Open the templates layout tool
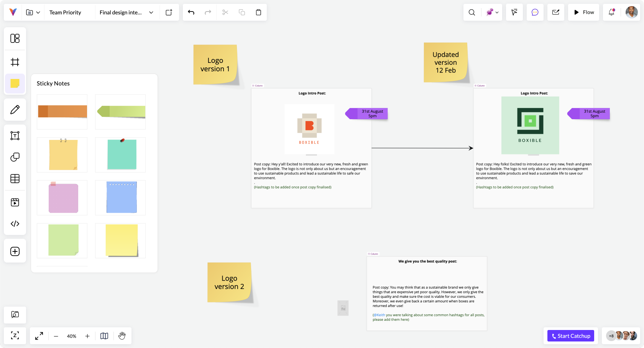 (15, 38)
